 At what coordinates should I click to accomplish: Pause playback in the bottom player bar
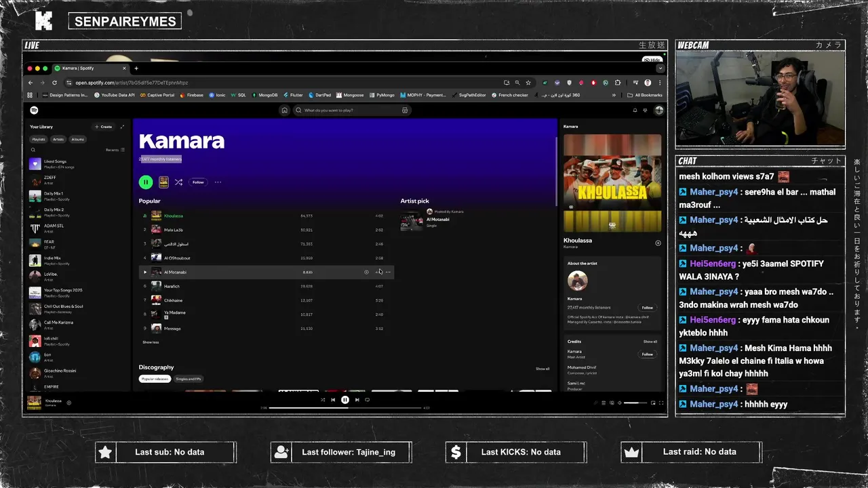[x=344, y=400]
